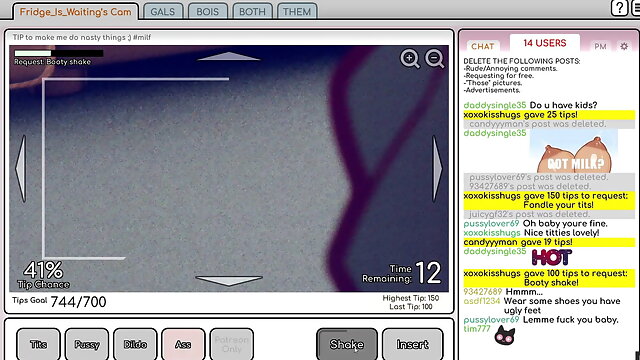Pan camera view with right arrow

click(437, 169)
